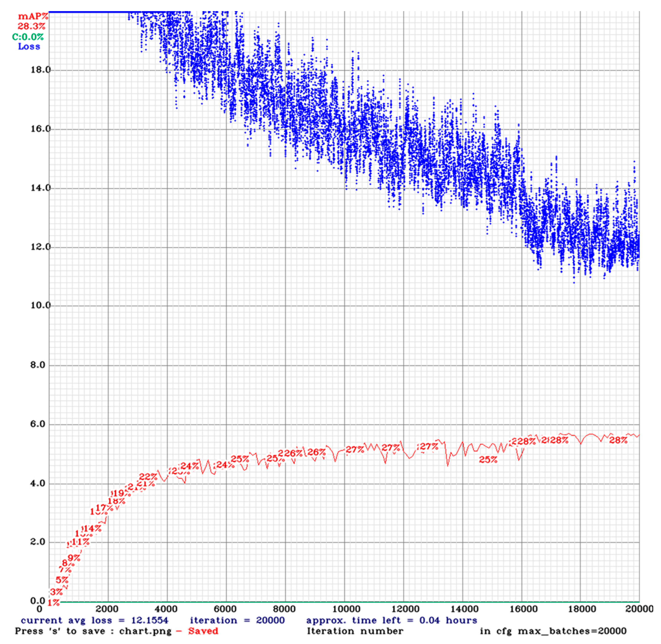The height and width of the screenshot is (644, 661).
Task: Click the iteration = 20000 status text
Action: click(237, 620)
